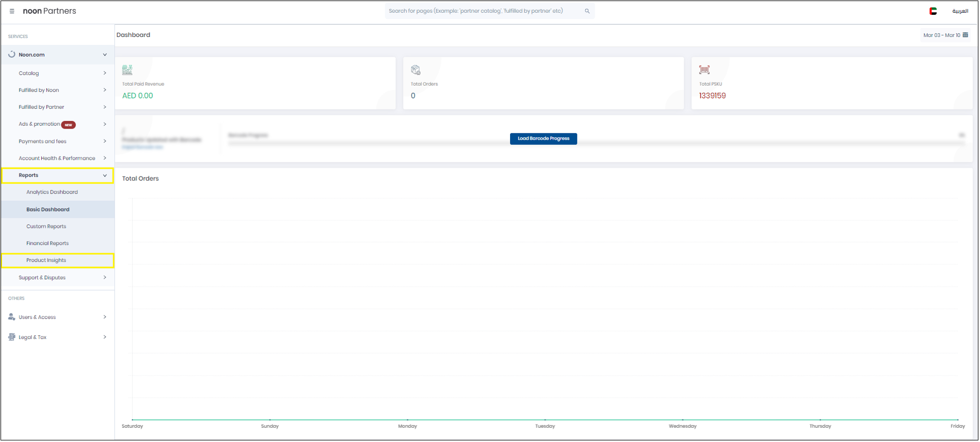Open the Analytics Dashboard page
980x442 pixels.
click(52, 192)
